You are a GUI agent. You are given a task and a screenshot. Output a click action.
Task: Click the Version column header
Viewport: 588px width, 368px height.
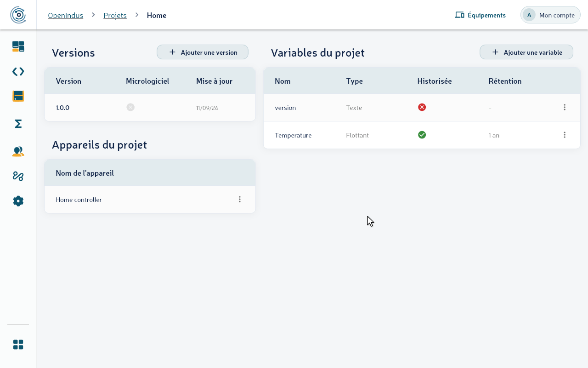[68, 81]
